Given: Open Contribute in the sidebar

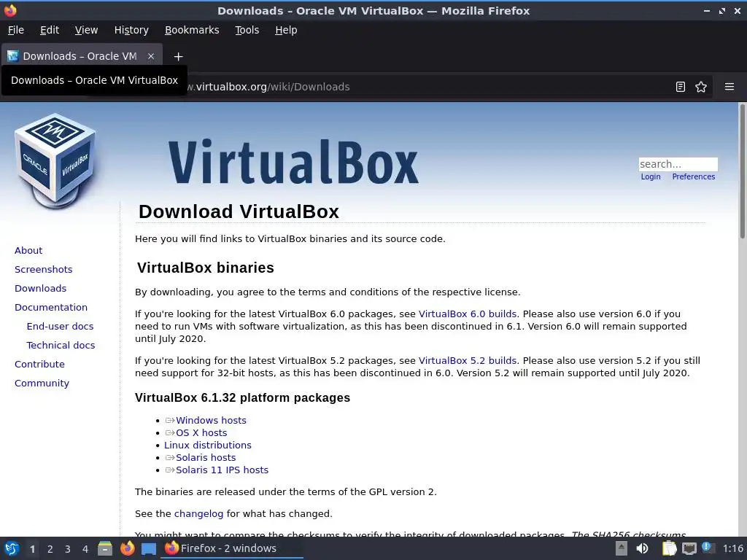Looking at the screenshot, I should tap(39, 365).
